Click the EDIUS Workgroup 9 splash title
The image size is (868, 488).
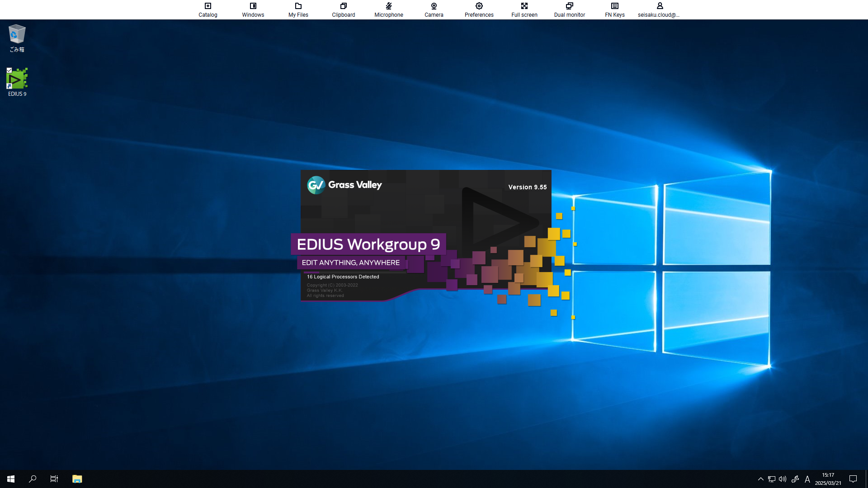(x=368, y=244)
